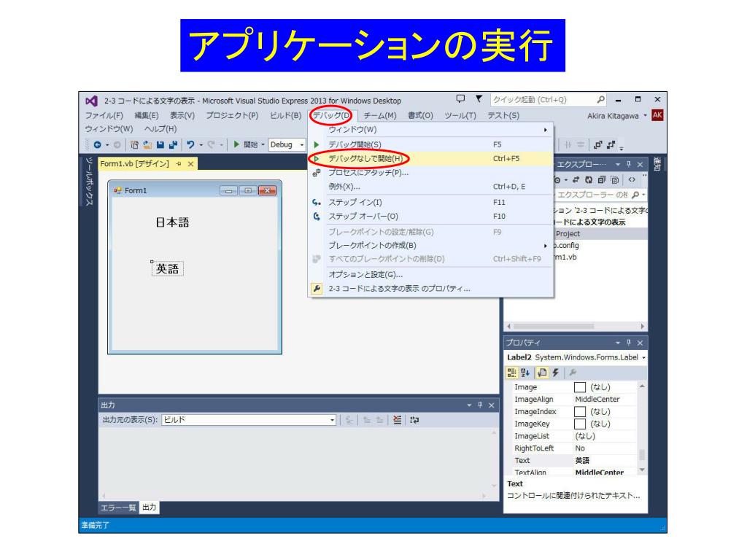
Task: Open the 表示(V) menu
Action: point(182,116)
